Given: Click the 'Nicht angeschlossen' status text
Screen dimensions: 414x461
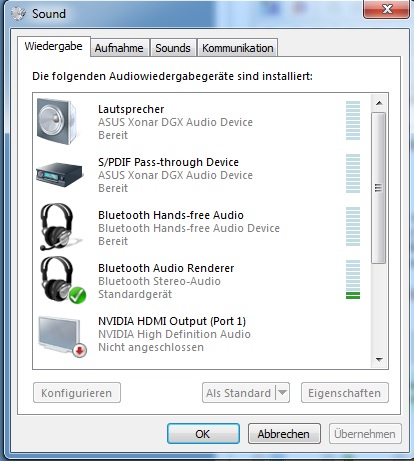Looking at the screenshot, I should tap(151, 347).
